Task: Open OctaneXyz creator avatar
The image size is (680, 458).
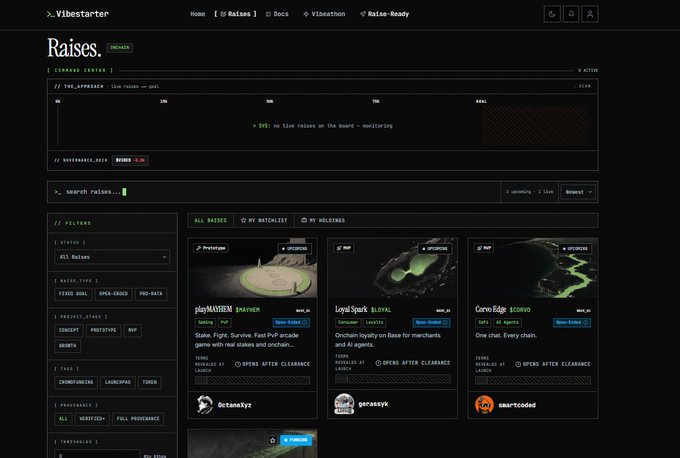Action: click(205, 404)
